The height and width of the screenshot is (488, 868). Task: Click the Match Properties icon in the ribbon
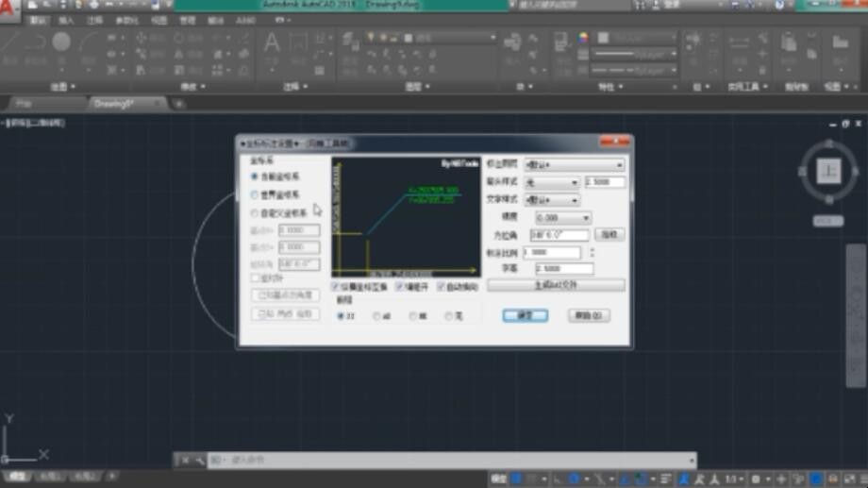tap(561, 44)
